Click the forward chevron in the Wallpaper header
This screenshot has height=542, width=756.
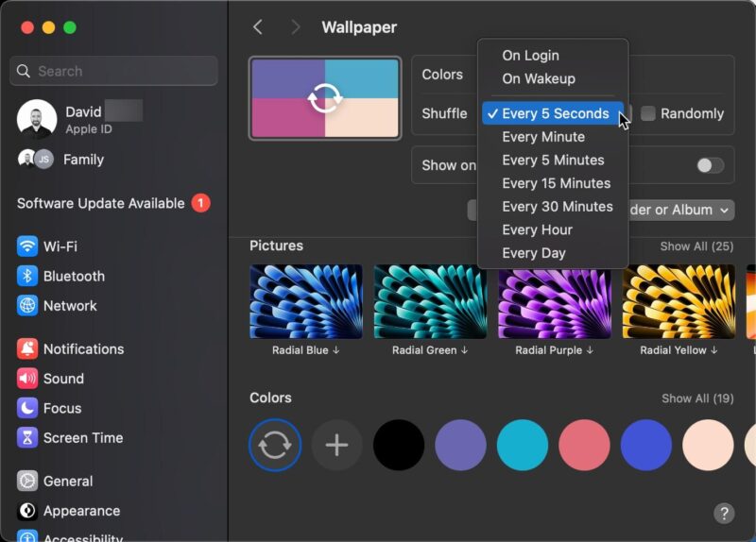click(x=295, y=27)
